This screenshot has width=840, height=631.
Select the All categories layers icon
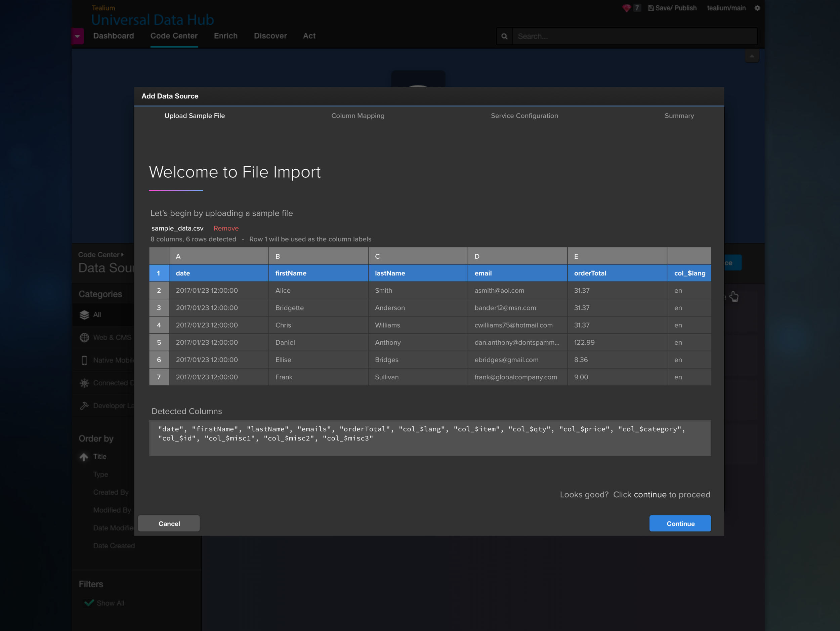tap(84, 315)
